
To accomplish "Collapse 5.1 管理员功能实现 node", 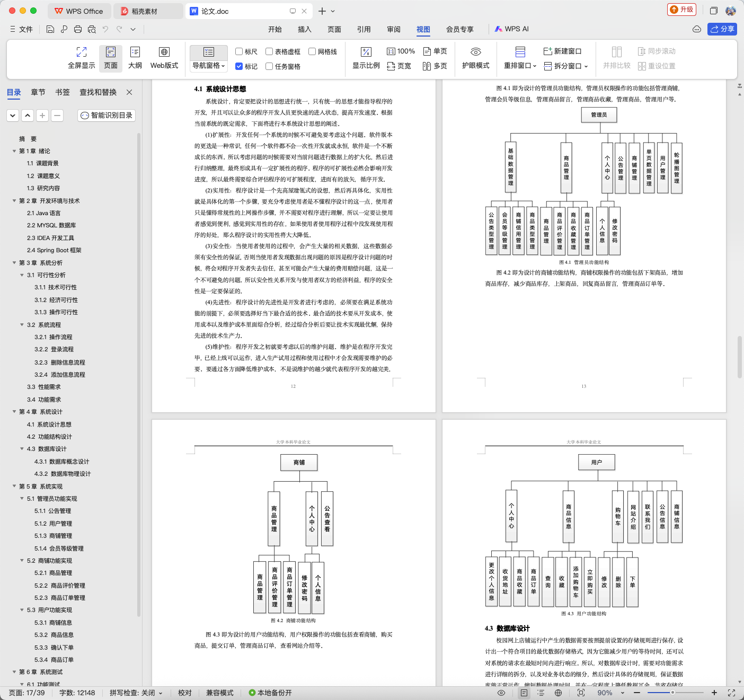I will [22, 499].
